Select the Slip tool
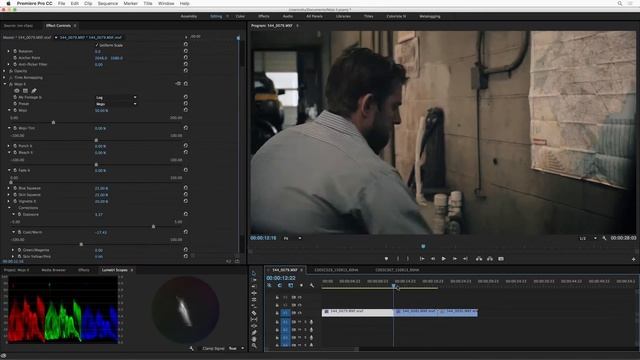 254,319
